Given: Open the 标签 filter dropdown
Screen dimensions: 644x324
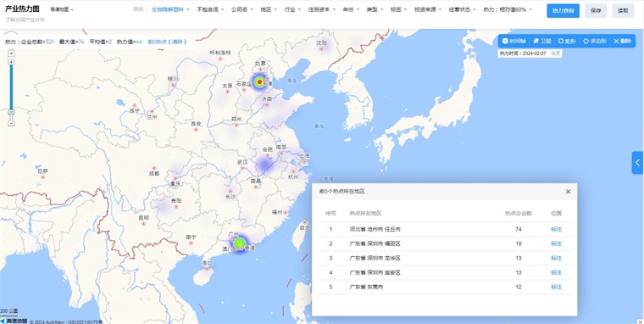Looking at the screenshot, I should pyautogui.click(x=399, y=9).
